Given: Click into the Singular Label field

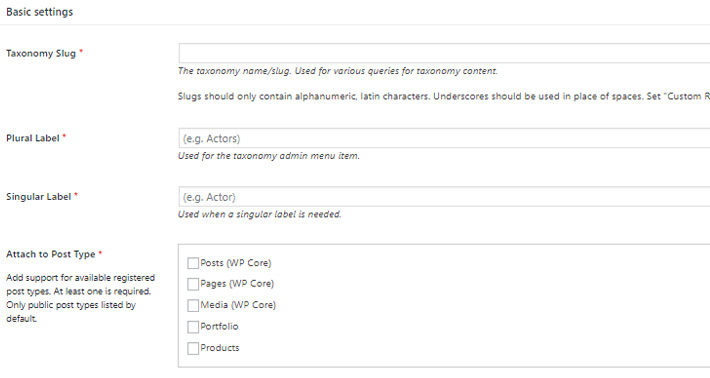Looking at the screenshot, I should coord(444,197).
